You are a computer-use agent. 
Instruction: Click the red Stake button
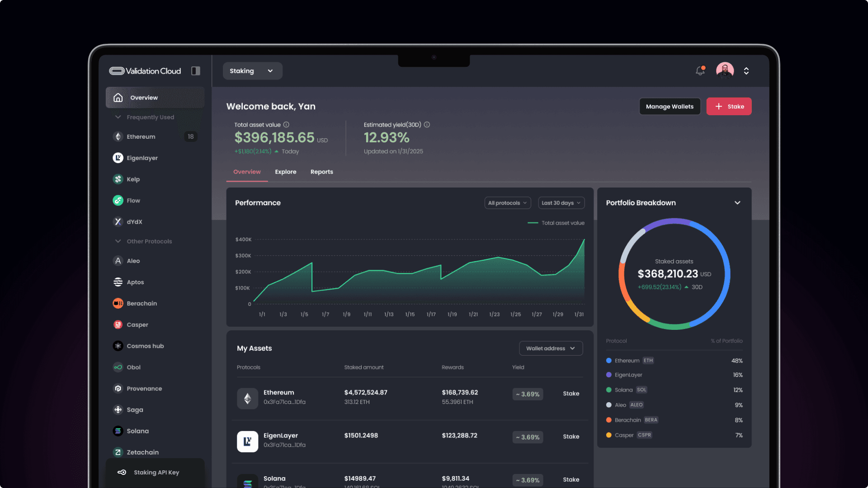pos(729,107)
